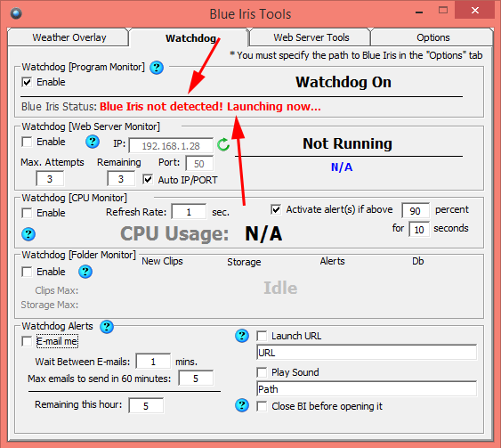Click the New Clips column label
The height and width of the screenshot is (448, 501).
coord(162,261)
